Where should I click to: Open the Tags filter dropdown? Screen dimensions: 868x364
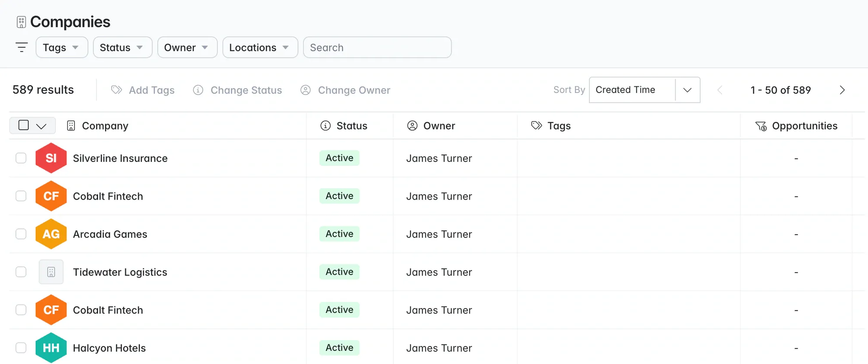click(x=62, y=47)
